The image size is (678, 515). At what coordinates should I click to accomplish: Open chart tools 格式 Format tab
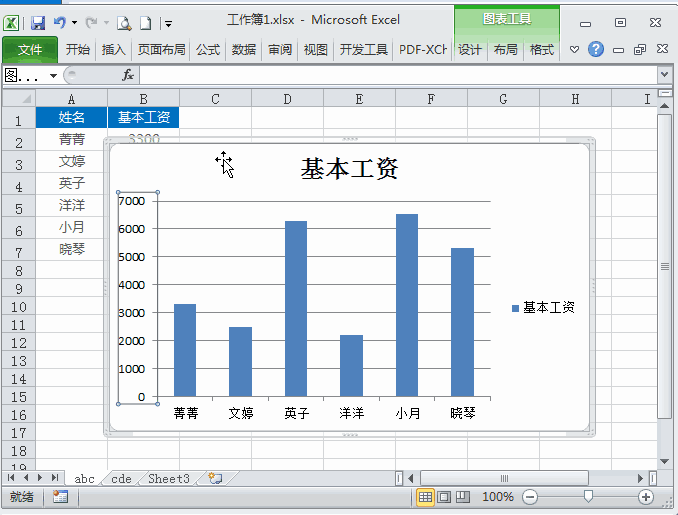click(x=541, y=49)
